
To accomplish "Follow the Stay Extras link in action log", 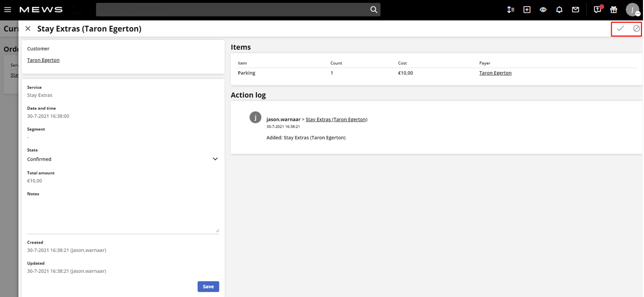I will 336,119.
